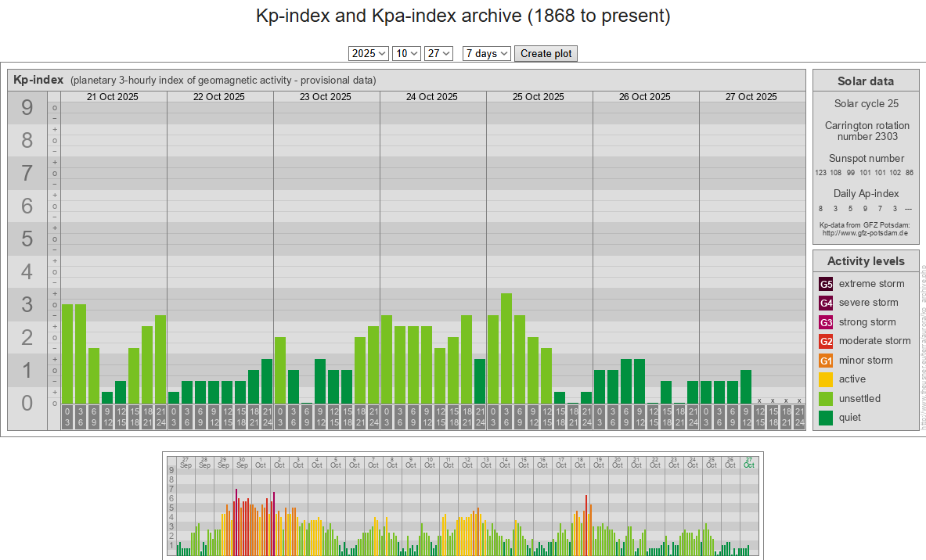The width and height of the screenshot is (926, 560).
Task: Click the G5 extreme storm badge
Action: [x=826, y=284]
